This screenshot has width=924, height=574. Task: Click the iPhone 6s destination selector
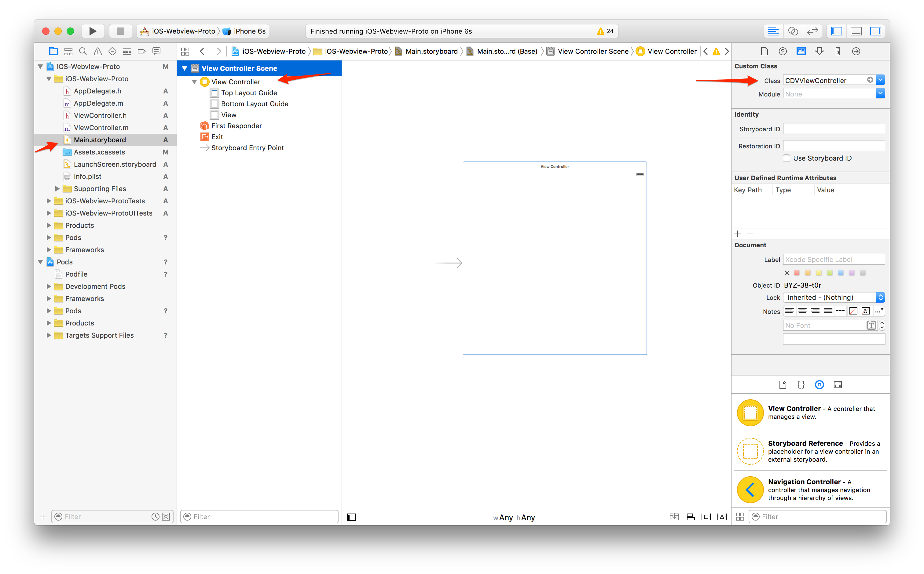pyautogui.click(x=249, y=31)
